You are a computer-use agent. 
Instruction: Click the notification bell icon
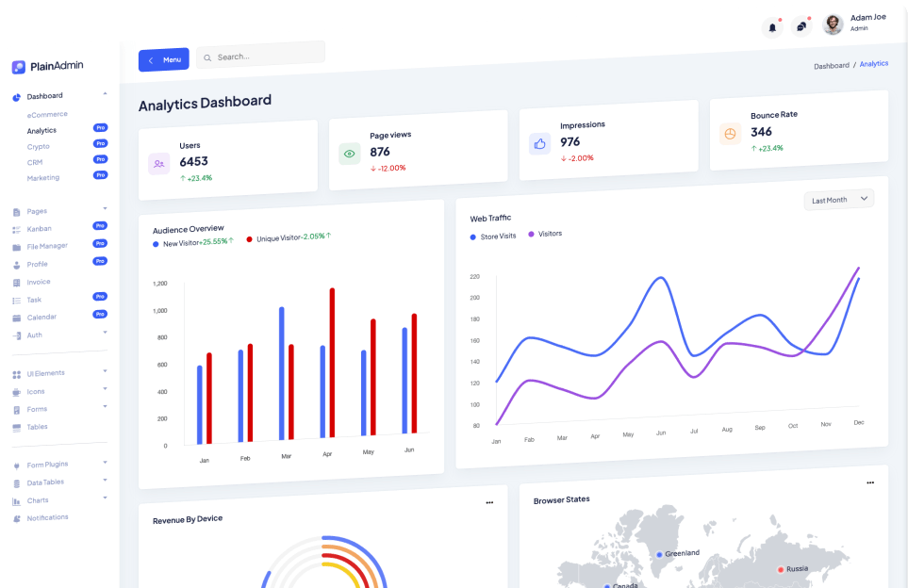(772, 27)
